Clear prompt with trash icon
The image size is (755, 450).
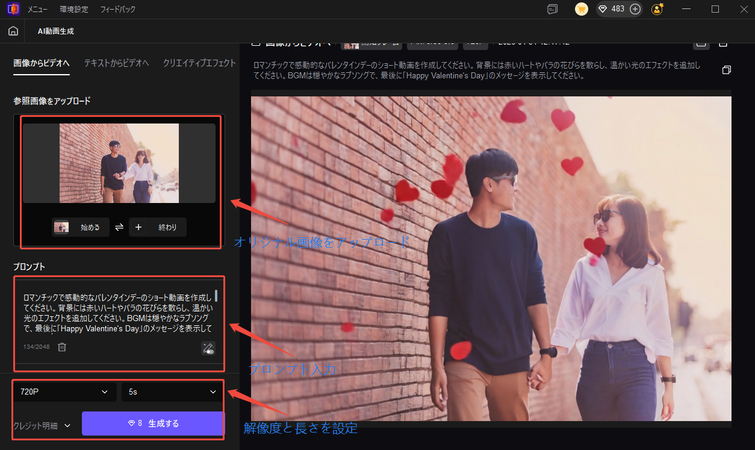pyautogui.click(x=62, y=347)
